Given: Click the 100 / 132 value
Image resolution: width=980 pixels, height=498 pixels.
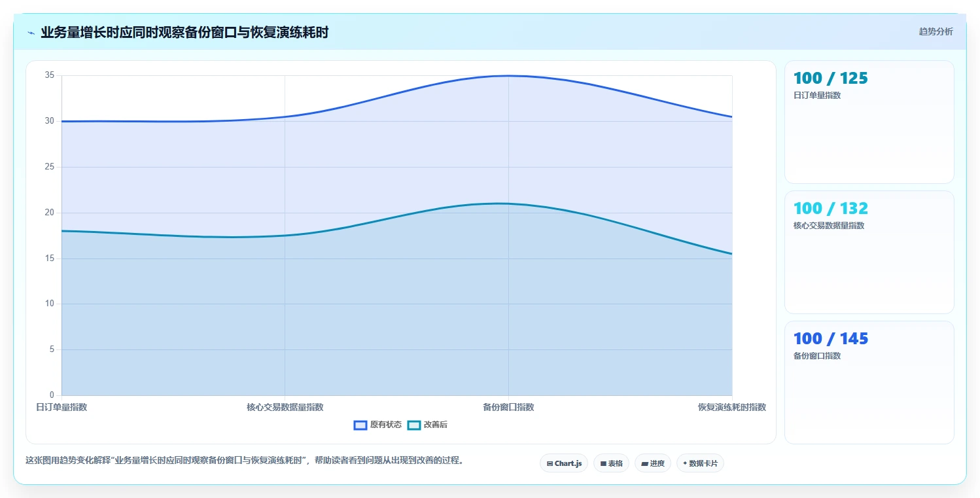Looking at the screenshot, I should [831, 209].
